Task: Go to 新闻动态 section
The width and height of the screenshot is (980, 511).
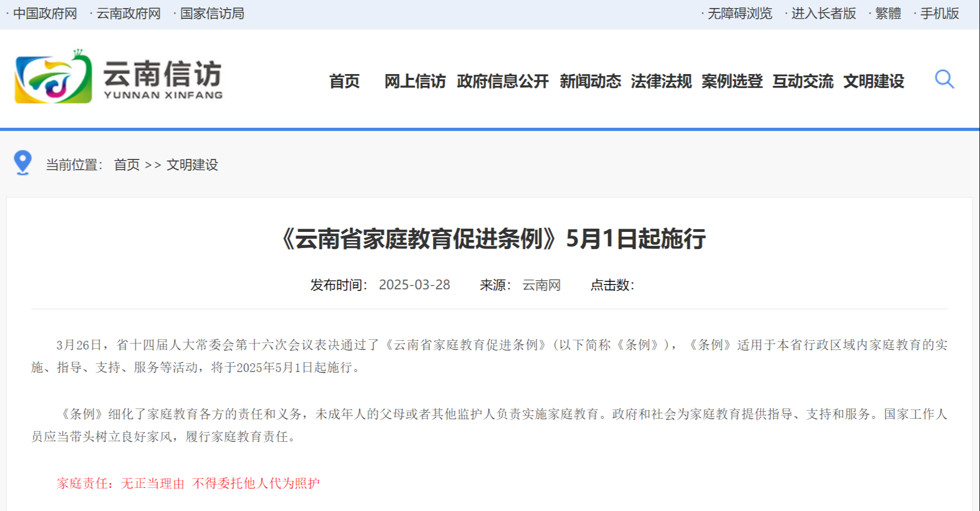Action: pyautogui.click(x=590, y=81)
